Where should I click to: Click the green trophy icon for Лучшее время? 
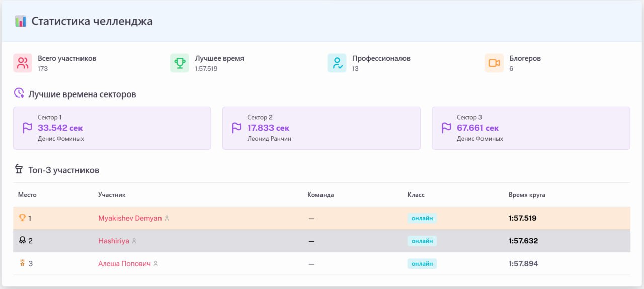click(x=180, y=63)
